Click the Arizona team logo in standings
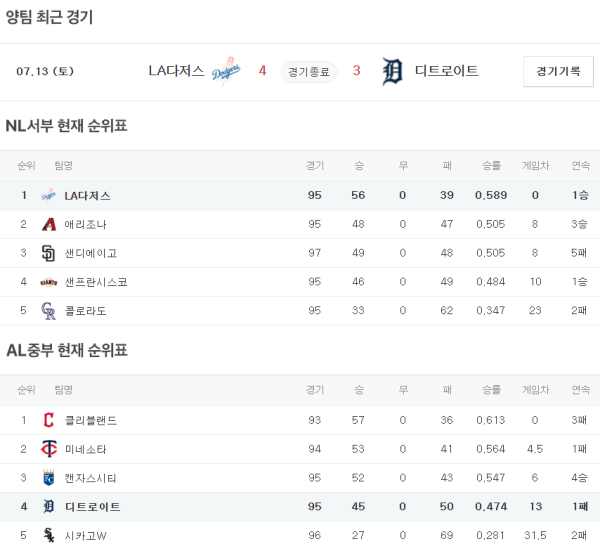 pos(48,224)
